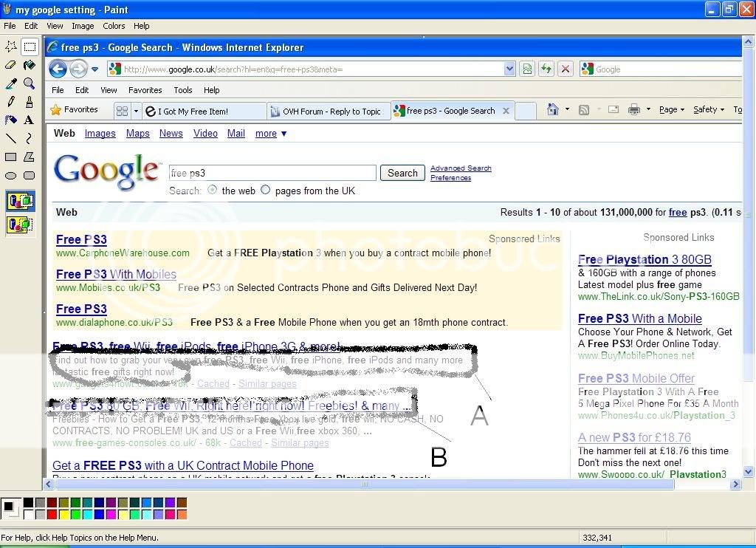Open the Page dropdown menu
The height and width of the screenshot is (548, 756).
672,110
